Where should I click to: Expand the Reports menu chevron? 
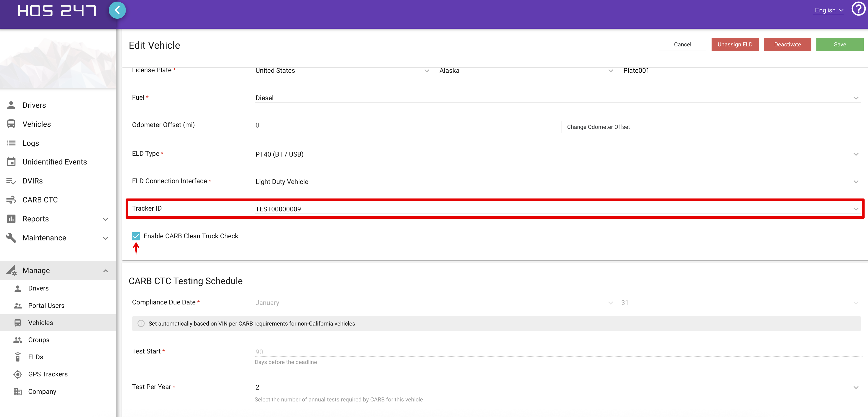point(105,219)
